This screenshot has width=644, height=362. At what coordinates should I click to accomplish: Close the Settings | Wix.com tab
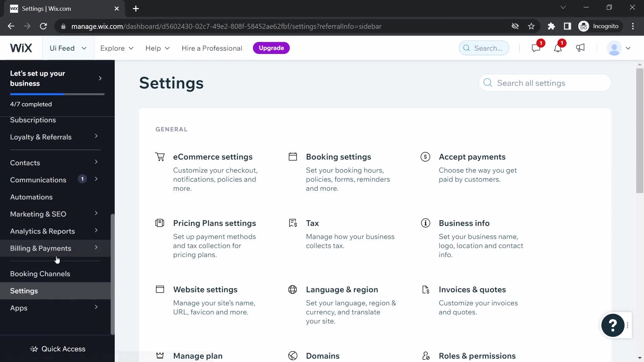[x=117, y=9]
